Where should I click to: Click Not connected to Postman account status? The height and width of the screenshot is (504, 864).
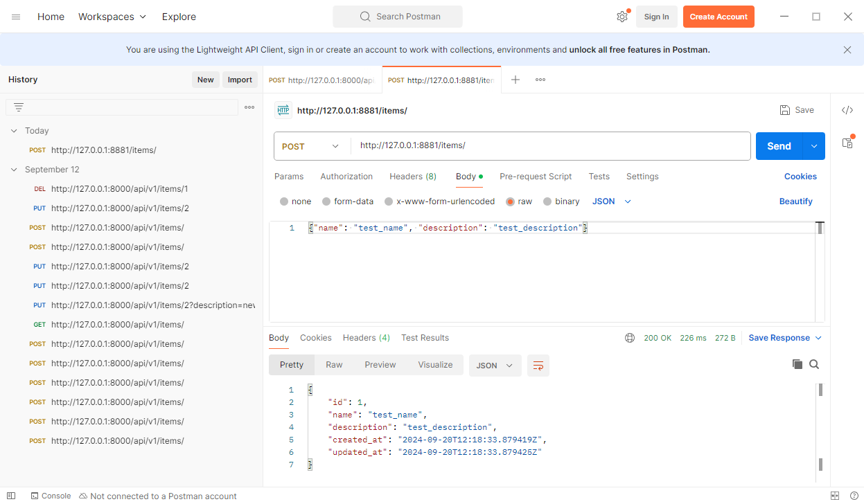pyautogui.click(x=158, y=496)
